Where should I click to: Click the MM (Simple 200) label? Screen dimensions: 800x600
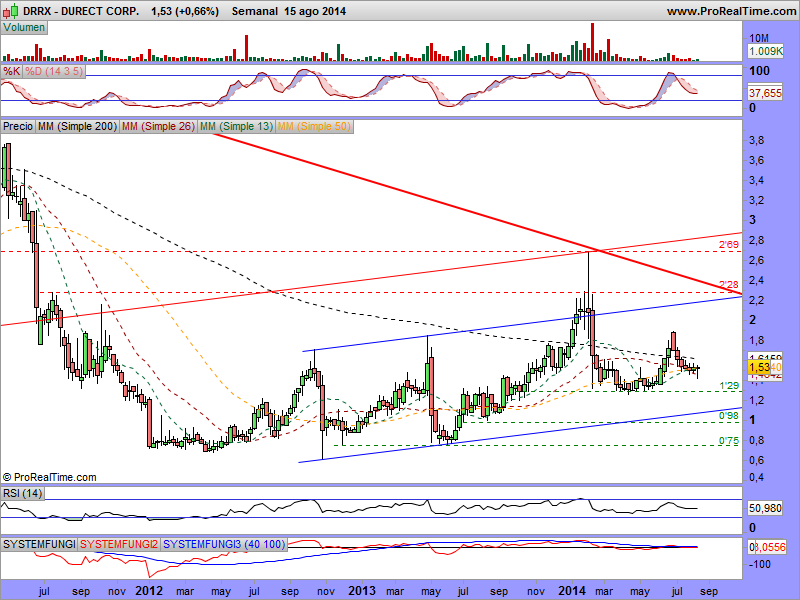click(x=75, y=127)
